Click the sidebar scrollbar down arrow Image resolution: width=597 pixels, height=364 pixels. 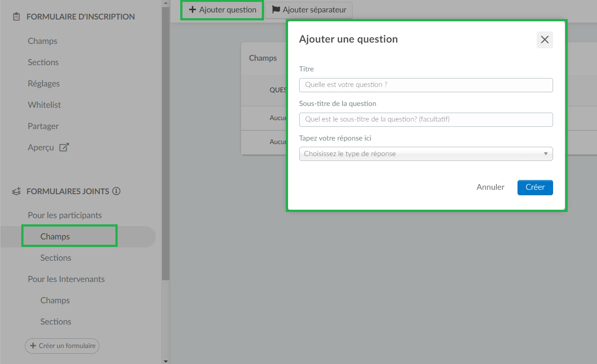pyautogui.click(x=166, y=361)
